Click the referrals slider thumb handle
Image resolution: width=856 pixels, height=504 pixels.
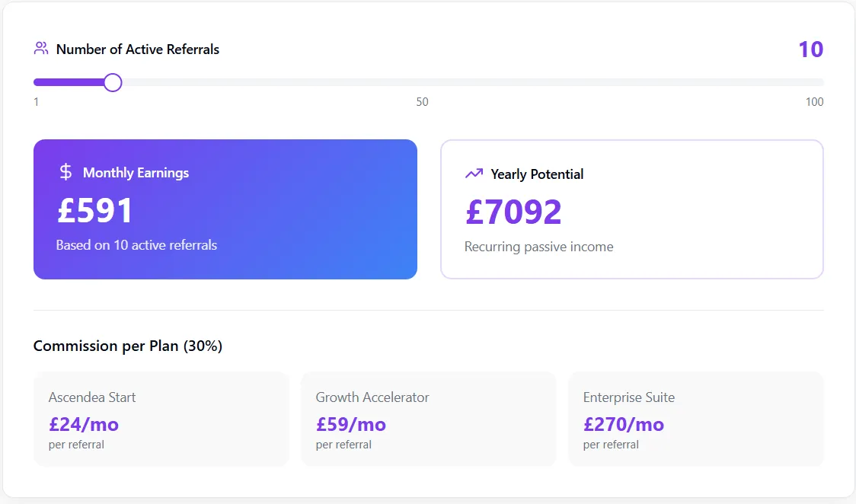(113, 82)
